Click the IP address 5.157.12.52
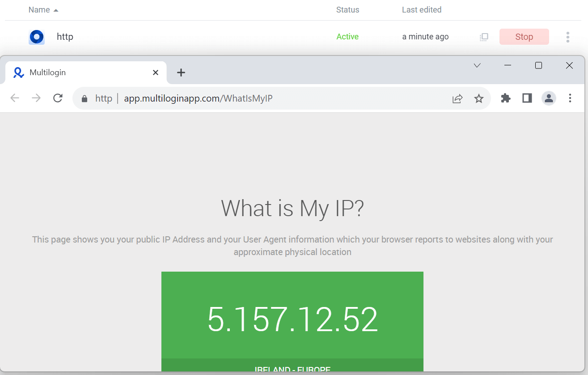 pos(292,320)
